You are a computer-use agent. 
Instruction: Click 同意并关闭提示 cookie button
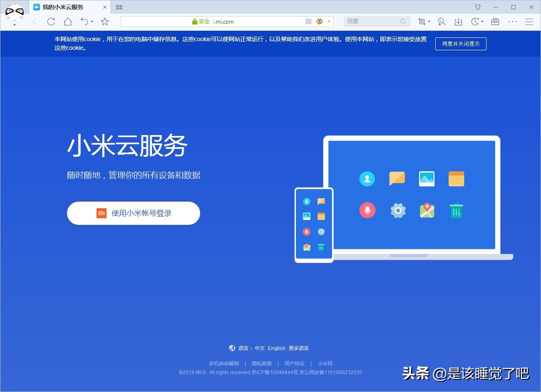click(x=461, y=44)
